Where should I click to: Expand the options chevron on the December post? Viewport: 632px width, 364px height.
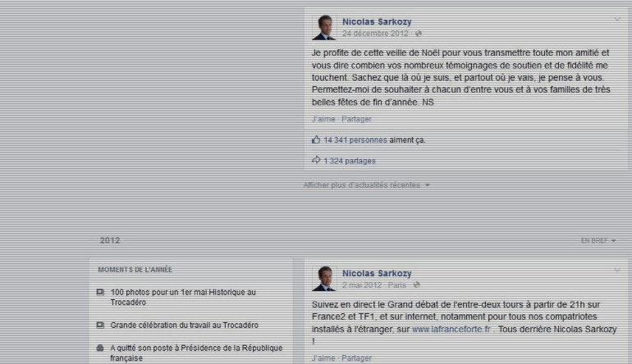click(x=617, y=20)
